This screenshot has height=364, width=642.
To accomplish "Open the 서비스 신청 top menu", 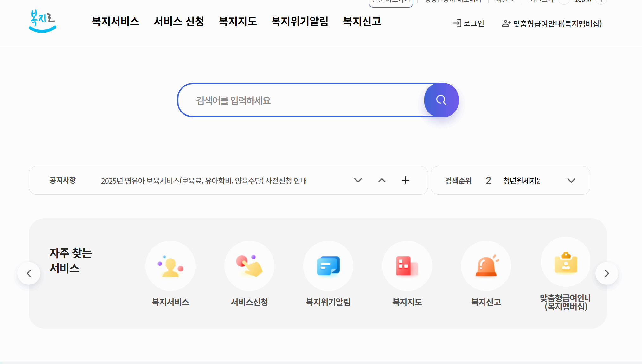I will pos(179,22).
